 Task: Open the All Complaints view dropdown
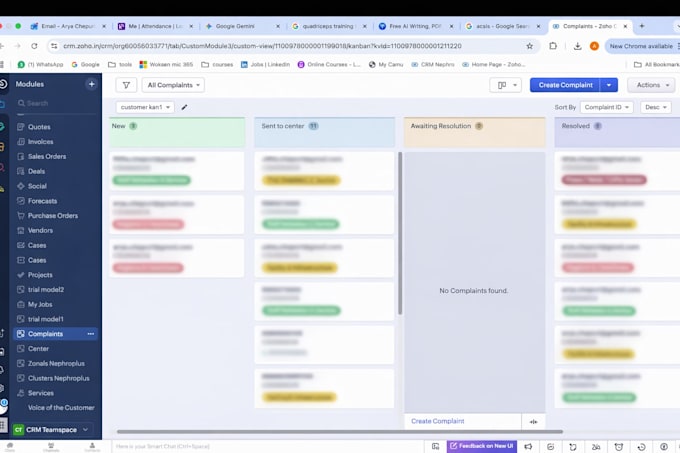[x=173, y=85]
